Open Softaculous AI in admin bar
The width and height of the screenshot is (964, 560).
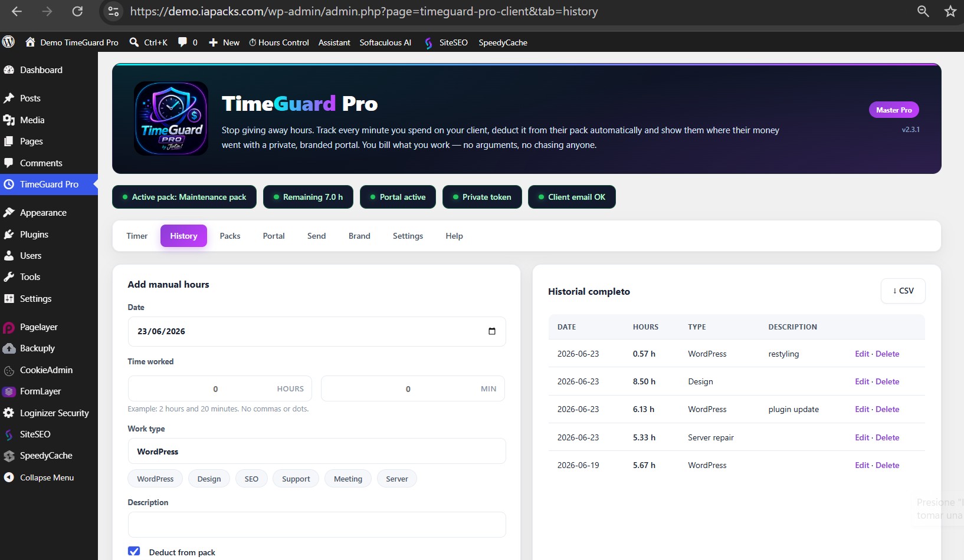click(x=385, y=42)
